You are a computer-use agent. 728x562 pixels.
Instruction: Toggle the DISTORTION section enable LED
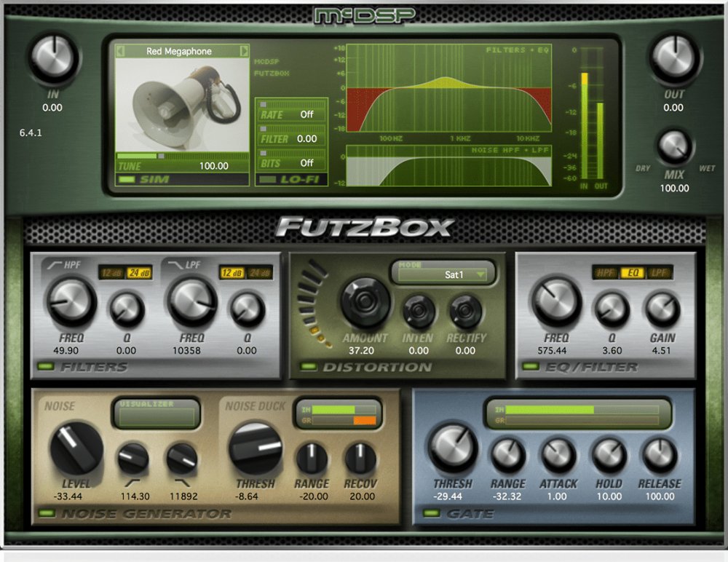308,366
